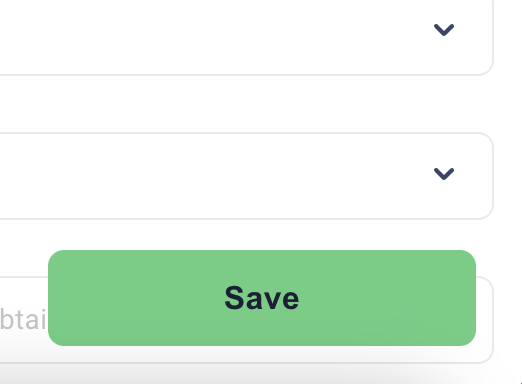
Task: Click the blank gap between the two dropdowns
Action: tap(247, 104)
